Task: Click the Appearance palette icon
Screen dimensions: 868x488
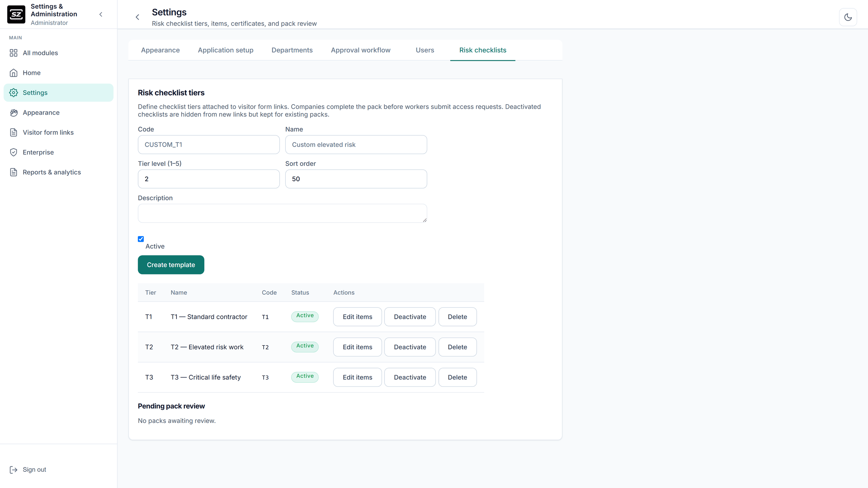Action: pos(13,112)
